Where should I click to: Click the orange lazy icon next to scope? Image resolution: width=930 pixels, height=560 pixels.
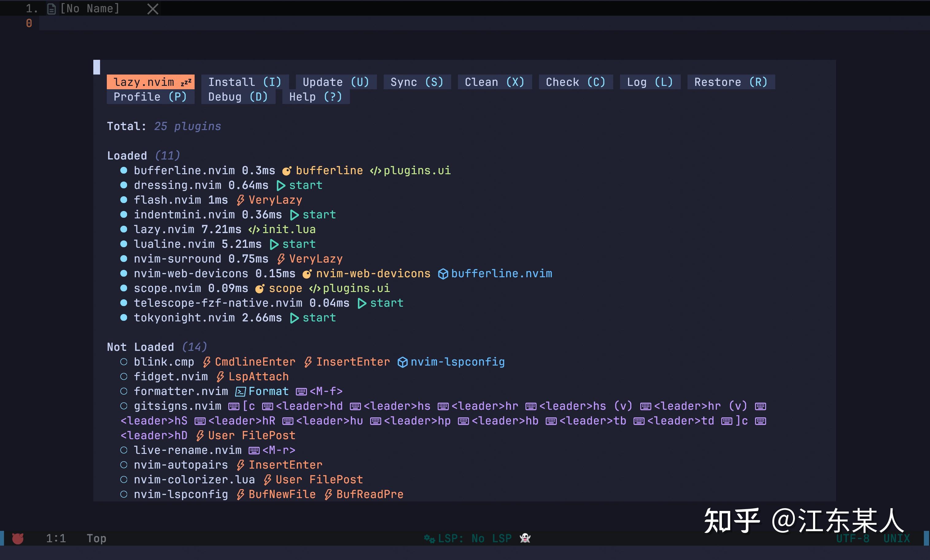point(259,288)
